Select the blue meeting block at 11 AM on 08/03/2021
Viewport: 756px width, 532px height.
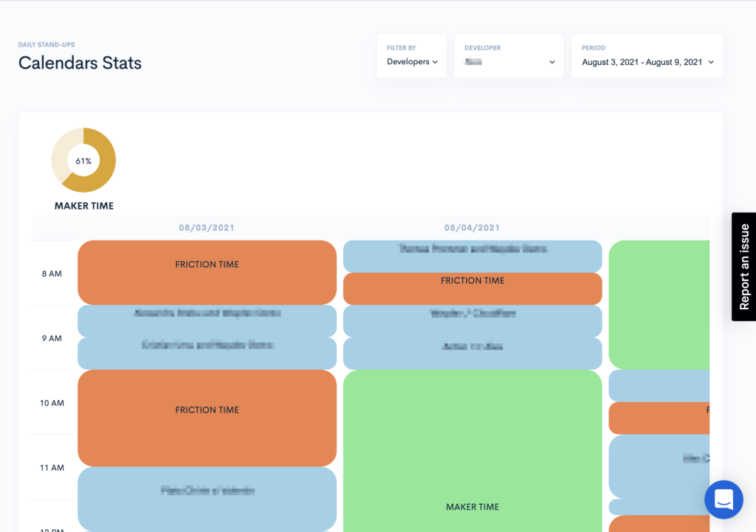[x=207, y=500]
